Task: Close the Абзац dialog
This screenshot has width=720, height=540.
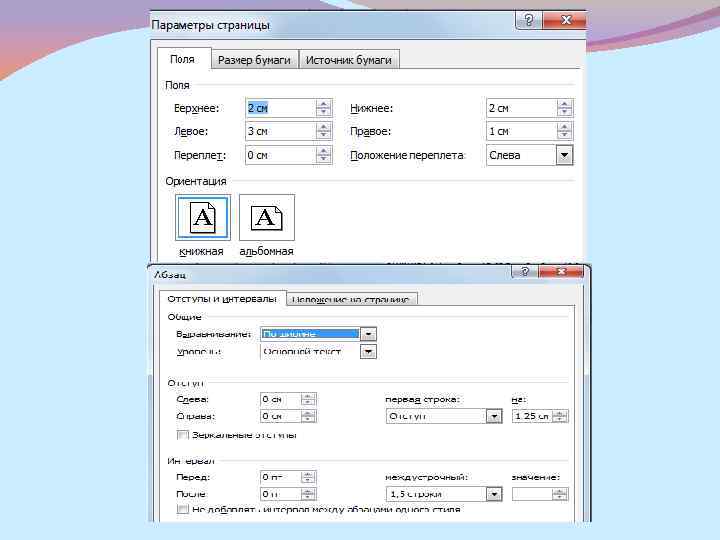Action: click(x=561, y=271)
